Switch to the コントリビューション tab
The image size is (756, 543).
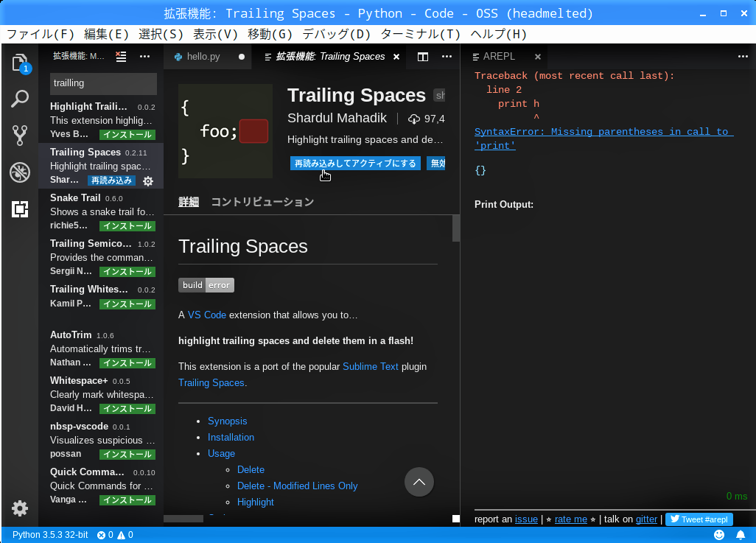[263, 202]
